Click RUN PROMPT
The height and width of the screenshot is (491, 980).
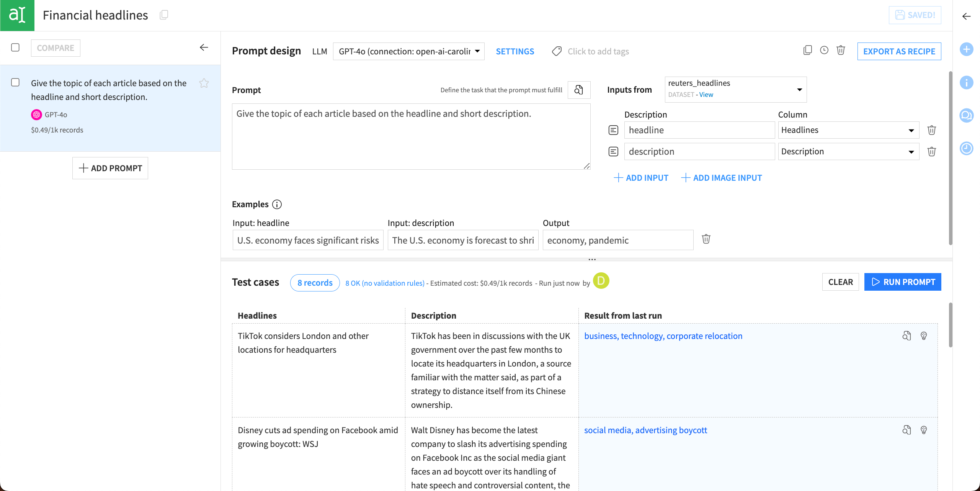pyautogui.click(x=903, y=282)
